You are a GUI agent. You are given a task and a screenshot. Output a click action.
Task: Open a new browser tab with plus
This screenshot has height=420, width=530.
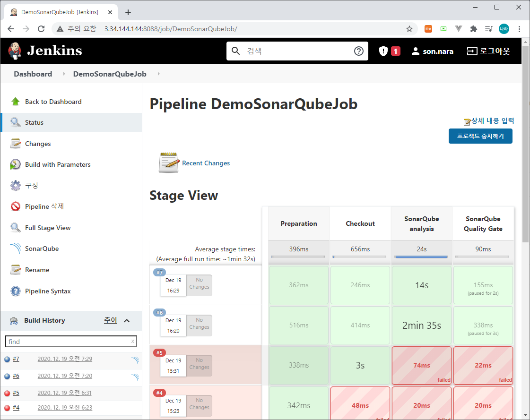pyautogui.click(x=128, y=12)
